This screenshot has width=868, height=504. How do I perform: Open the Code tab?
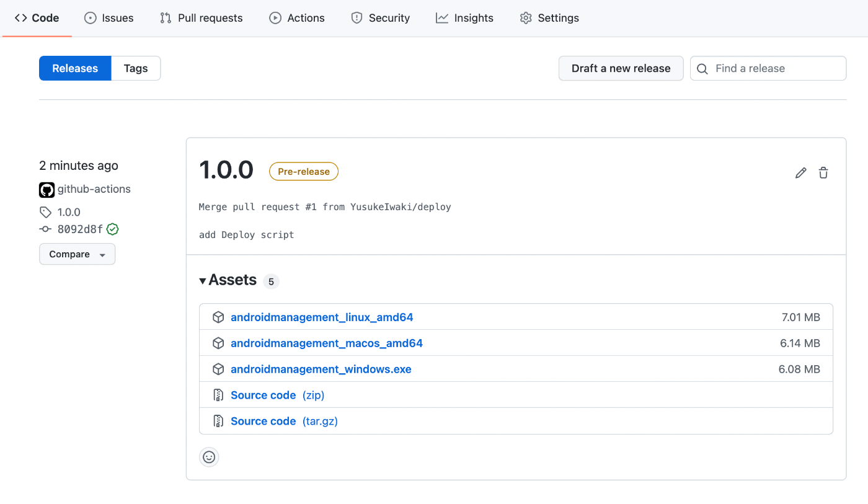(37, 18)
